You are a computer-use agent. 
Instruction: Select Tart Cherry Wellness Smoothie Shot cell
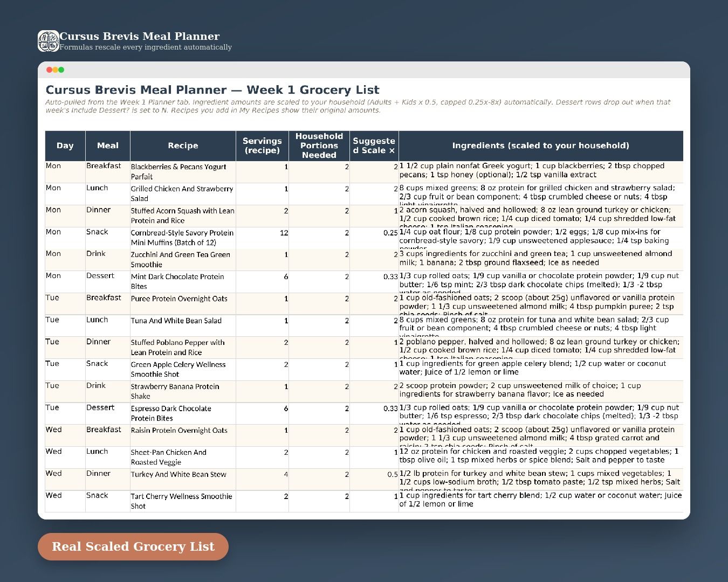[183, 501]
